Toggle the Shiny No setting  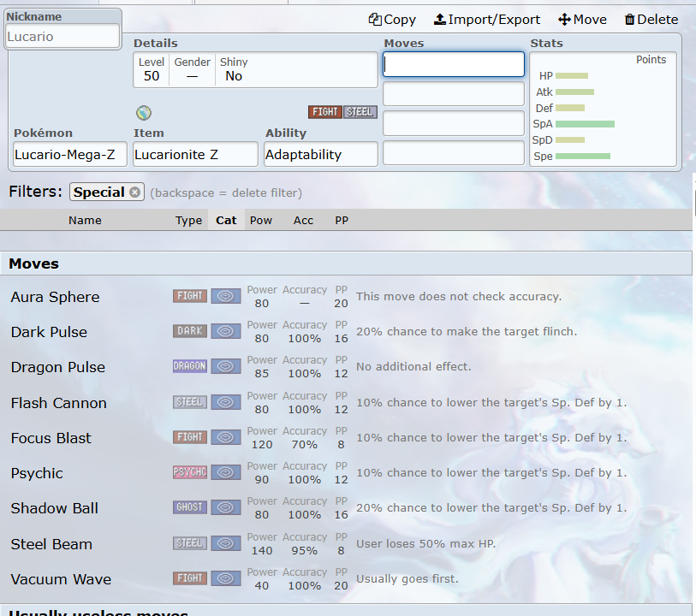pyautogui.click(x=234, y=69)
